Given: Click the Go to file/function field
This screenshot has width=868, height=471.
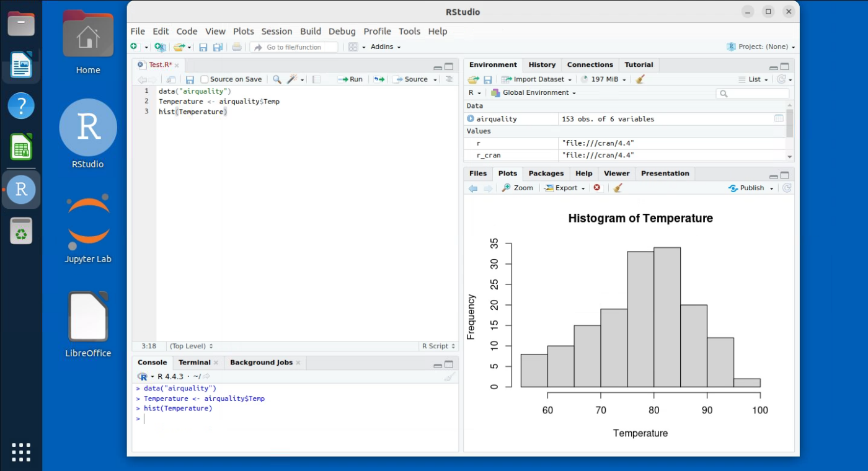Looking at the screenshot, I should [x=294, y=47].
